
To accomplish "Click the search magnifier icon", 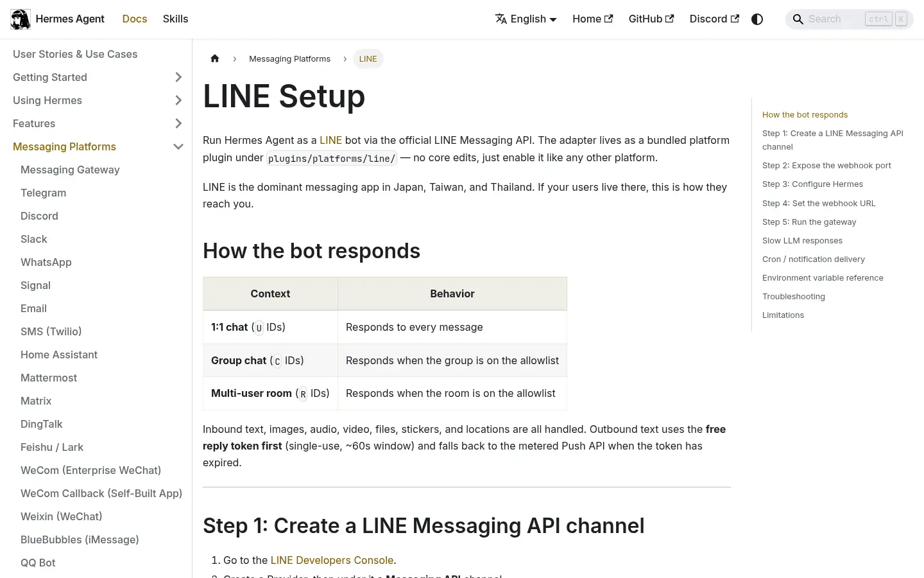I will coord(798,19).
